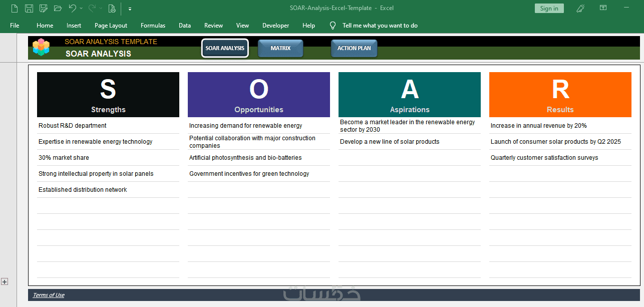Select 'Become a market leader' aspiration cell
Viewport: 644px width, 307px height.
[410, 126]
